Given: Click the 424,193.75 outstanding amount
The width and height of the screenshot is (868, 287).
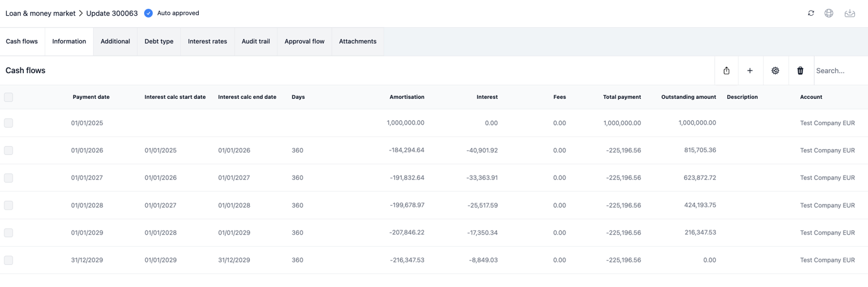Looking at the screenshot, I should [700, 205].
